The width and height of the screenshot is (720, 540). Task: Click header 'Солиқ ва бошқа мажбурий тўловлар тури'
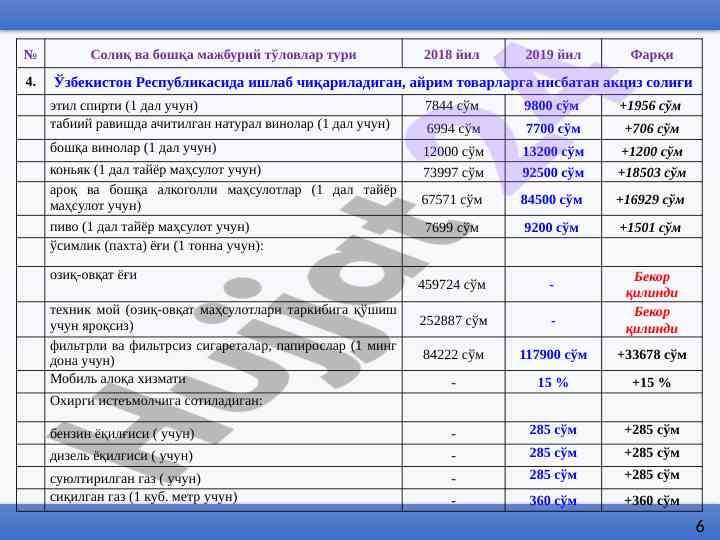(224, 54)
